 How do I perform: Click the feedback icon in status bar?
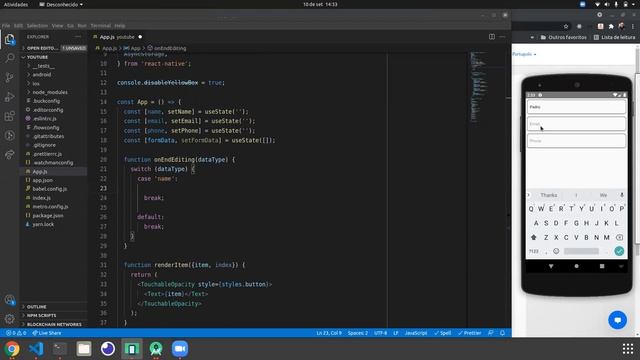pyautogui.click(x=491, y=333)
